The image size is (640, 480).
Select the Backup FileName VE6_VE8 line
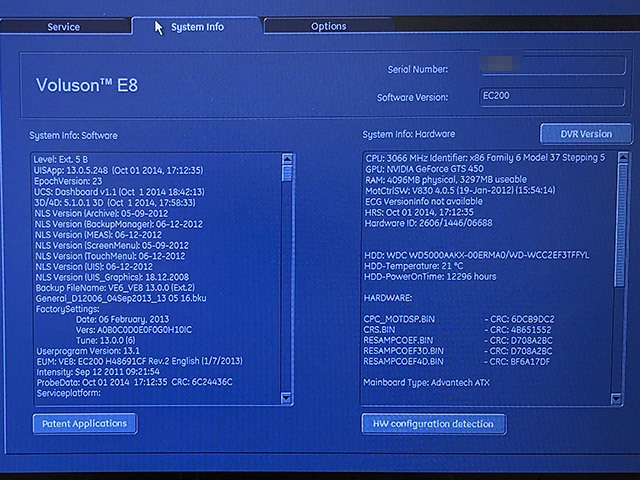tap(115, 287)
